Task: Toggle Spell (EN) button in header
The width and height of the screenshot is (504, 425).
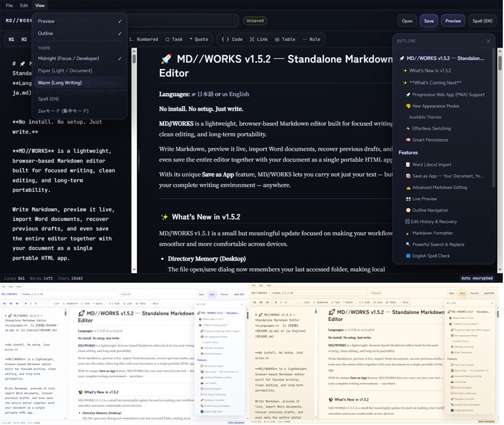Action: [x=482, y=21]
